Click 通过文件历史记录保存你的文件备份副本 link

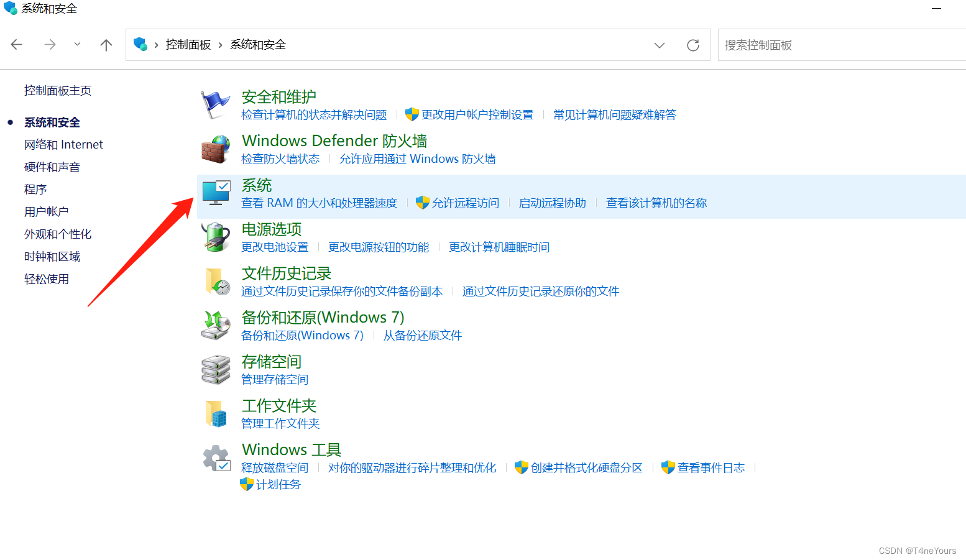tap(342, 291)
